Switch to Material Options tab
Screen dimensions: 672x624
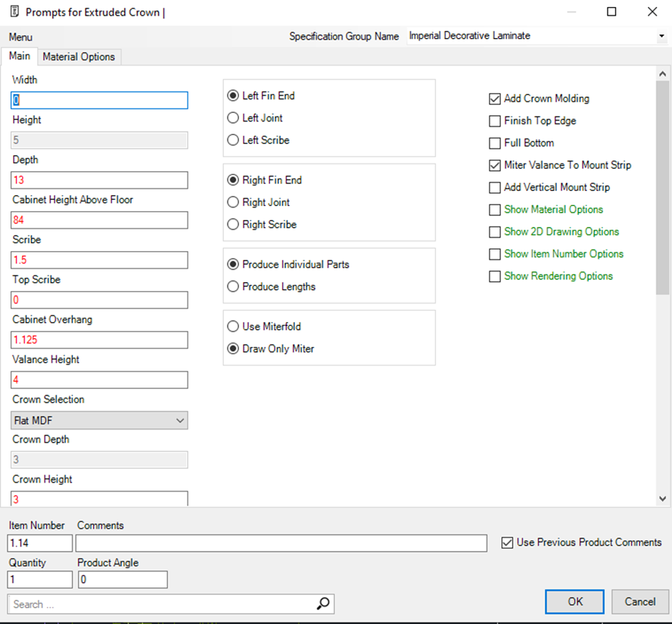(x=79, y=57)
